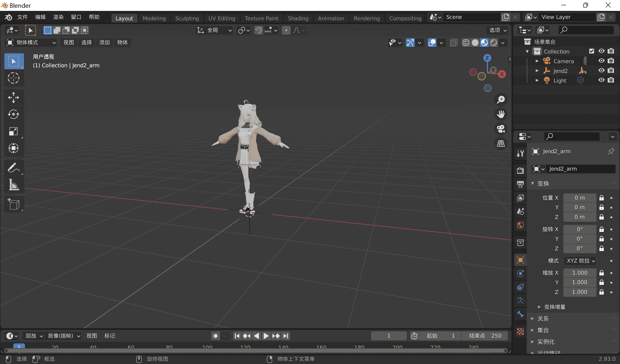The width and height of the screenshot is (620, 364).
Task: Open the 回放 playback dropdown
Action: pos(34,336)
